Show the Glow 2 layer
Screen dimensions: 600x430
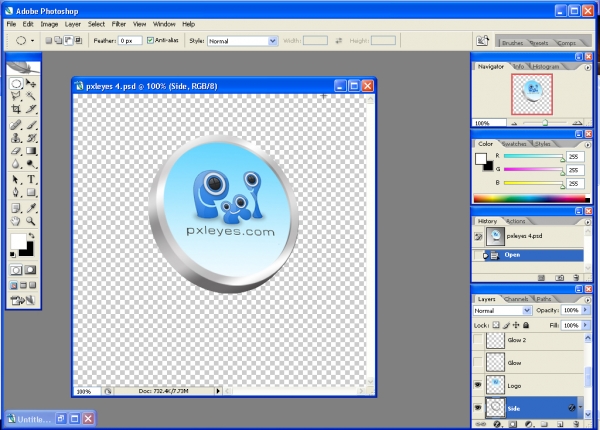478,340
